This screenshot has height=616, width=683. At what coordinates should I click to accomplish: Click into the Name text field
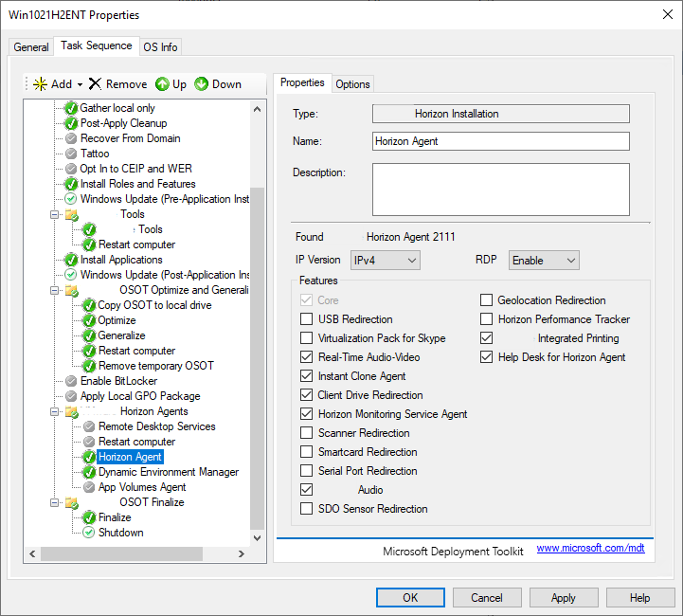[500, 141]
